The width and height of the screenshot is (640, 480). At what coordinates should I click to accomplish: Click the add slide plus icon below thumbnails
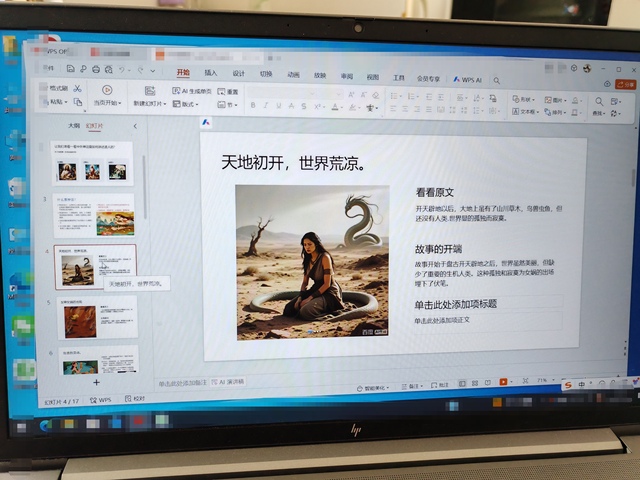click(x=96, y=382)
